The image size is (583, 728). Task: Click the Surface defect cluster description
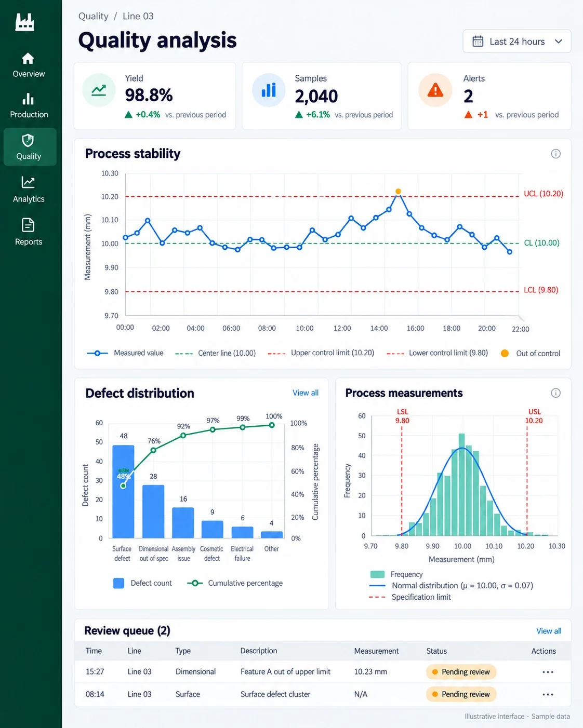click(x=275, y=694)
